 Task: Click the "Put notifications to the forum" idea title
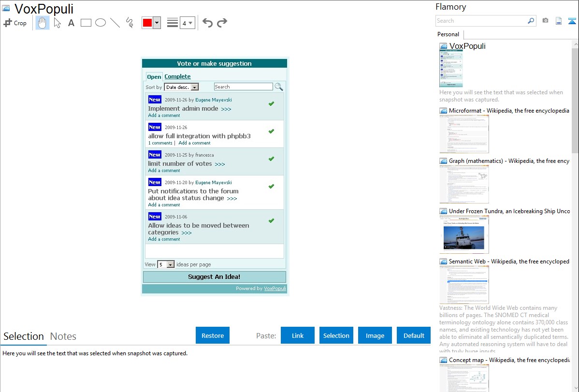tap(193, 194)
